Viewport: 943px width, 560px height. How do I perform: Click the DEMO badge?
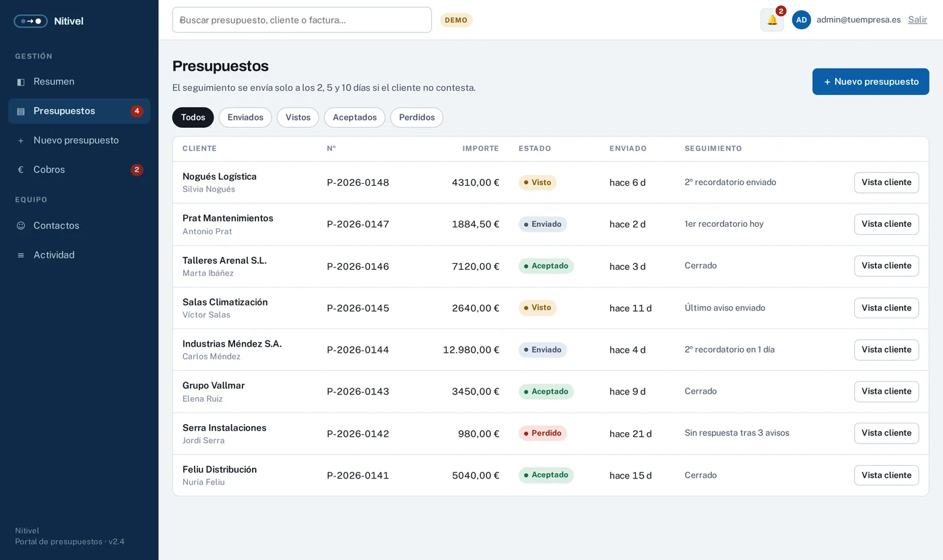456,20
